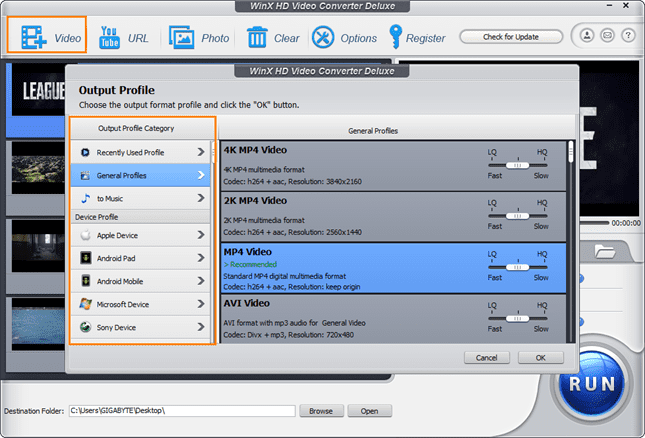Expand Android Pad arrow

tap(201, 258)
